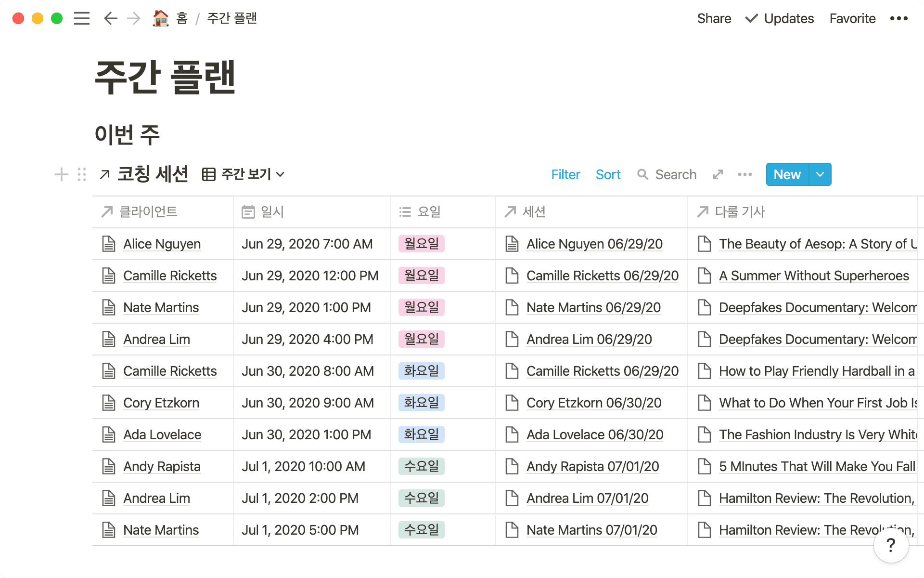Click the Sort button
The height and width of the screenshot is (578, 924).
(x=608, y=174)
